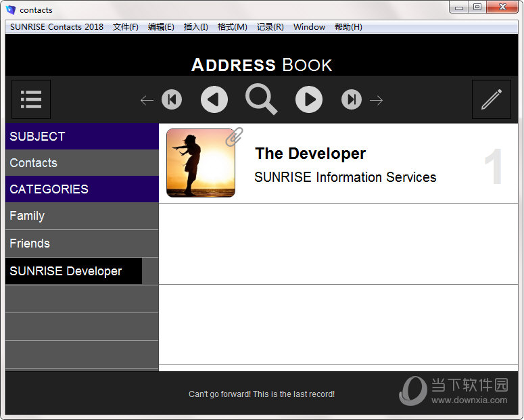Open the Window menu
This screenshot has height=420, width=524.
point(309,27)
